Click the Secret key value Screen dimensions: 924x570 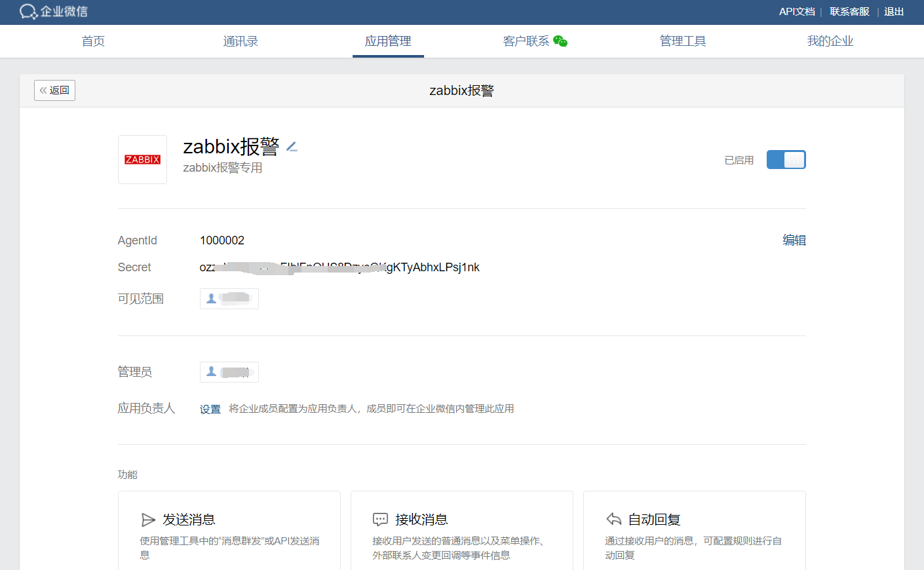click(339, 267)
